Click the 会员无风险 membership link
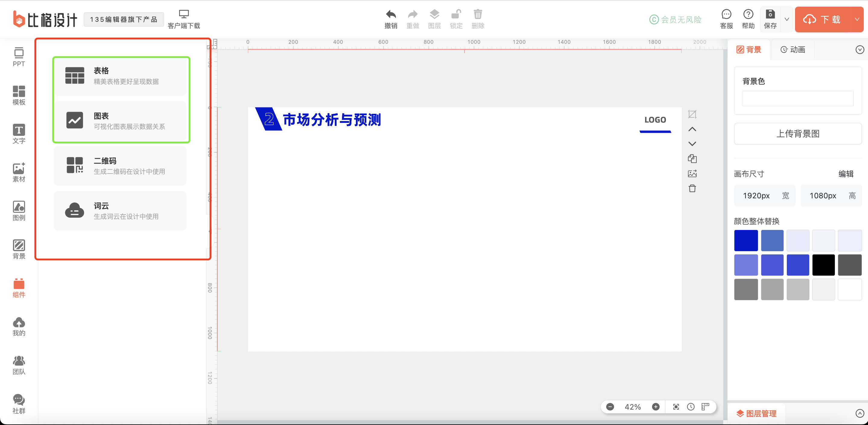The image size is (868, 425). click(675, 20)
